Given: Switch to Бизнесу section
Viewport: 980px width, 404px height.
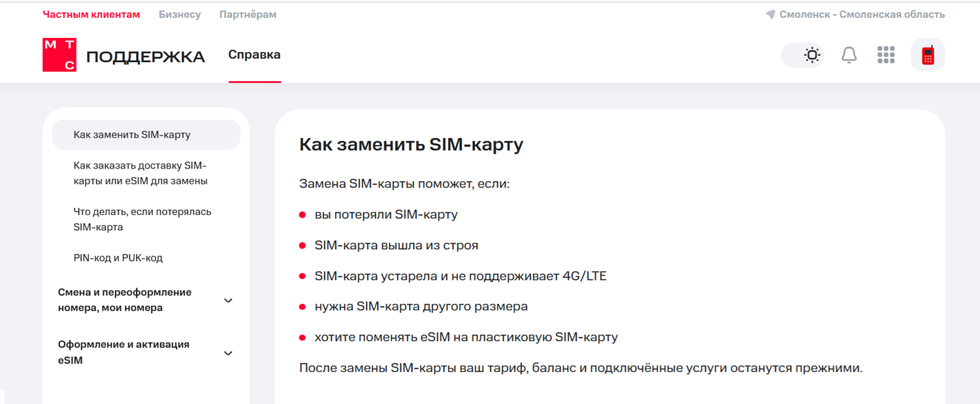Looking at the screenshot, I should pyautogui.click(x=180, y=14).
